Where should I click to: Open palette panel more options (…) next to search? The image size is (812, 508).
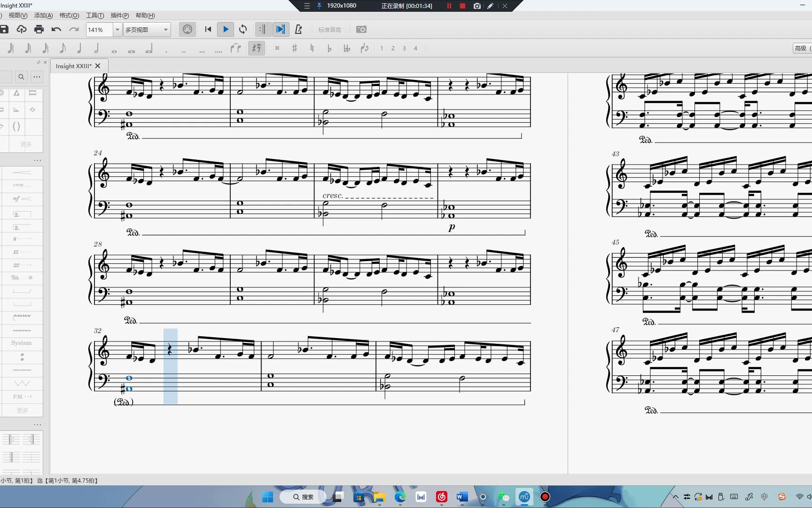pyautogui.click(x=37, y=77)
